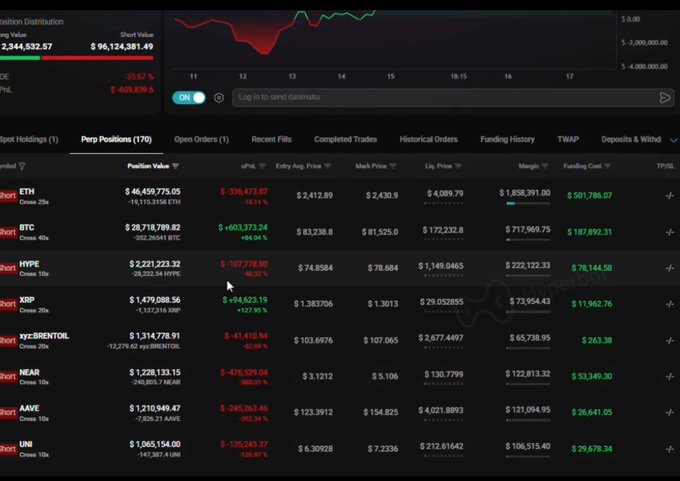Click ETH TP/SL -/- value
This screenshot has width=680, height=481.
tap(670, 196)
